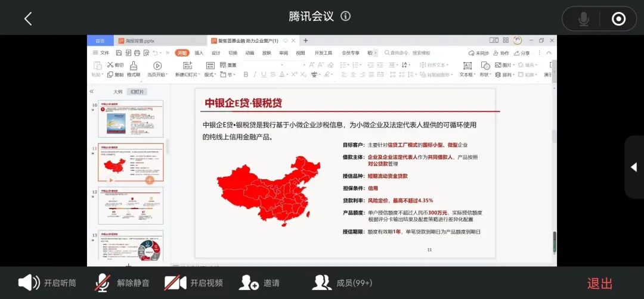Image resolution: width=644 pixels, height=299 pixels.
Task: Toggle underline formatting (U)
Action: (264, 74)
